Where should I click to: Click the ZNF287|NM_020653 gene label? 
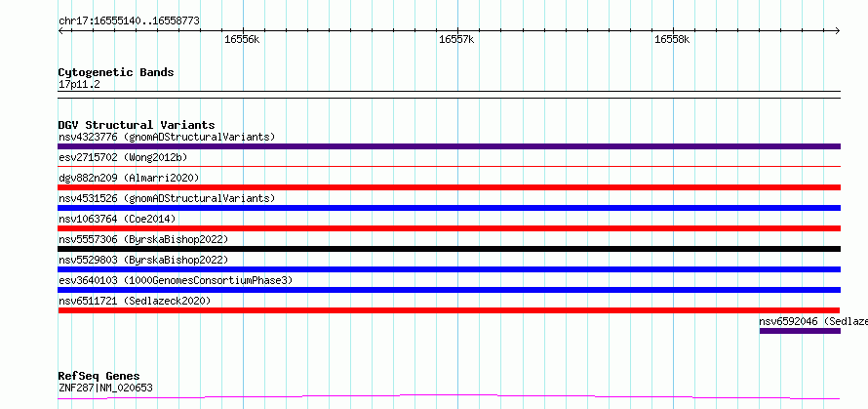coord(105,388)
